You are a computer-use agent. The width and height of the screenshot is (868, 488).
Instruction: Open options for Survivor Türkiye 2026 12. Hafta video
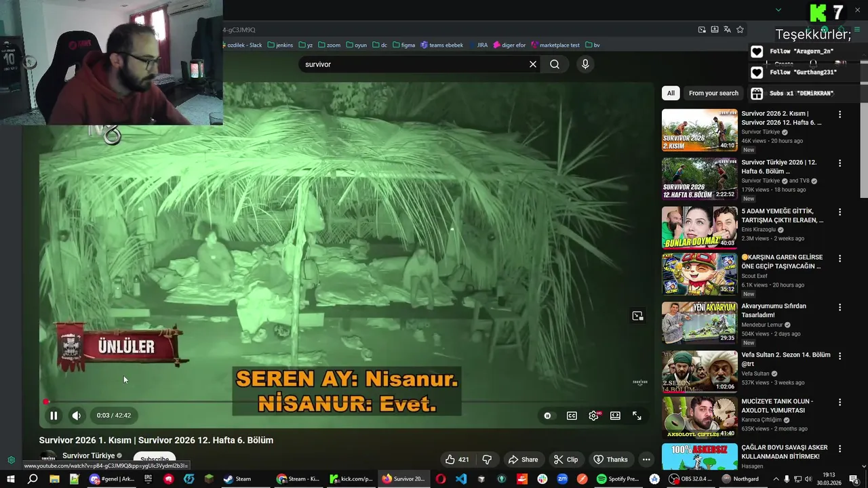pyautogui.click(x=840, y=163)
